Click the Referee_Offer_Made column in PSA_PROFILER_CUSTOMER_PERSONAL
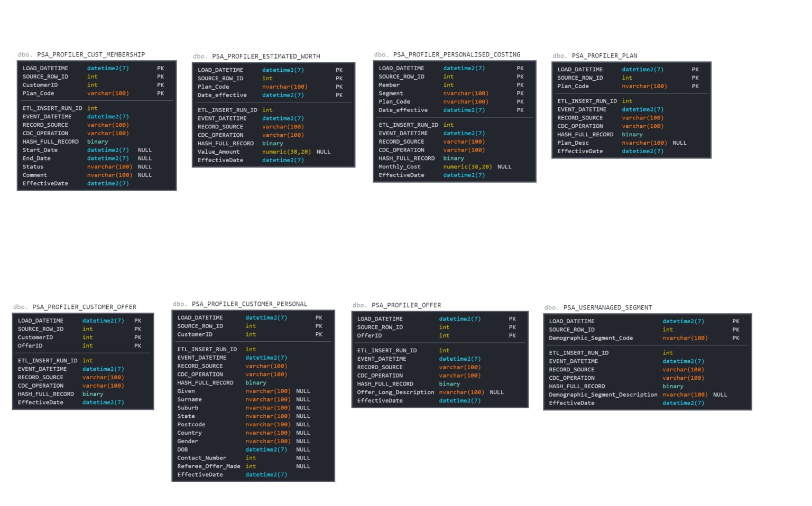 [208, 466]
